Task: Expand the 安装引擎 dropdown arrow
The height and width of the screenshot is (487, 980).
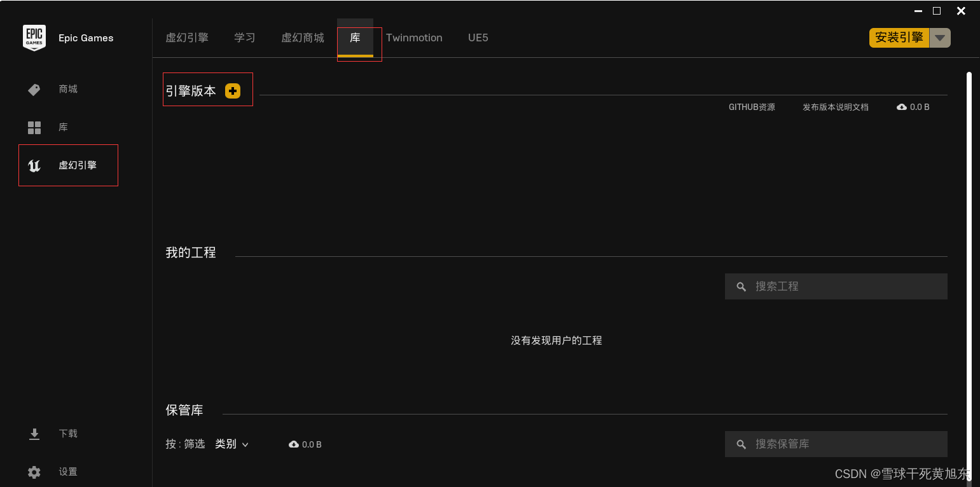Action: [940, 38]
